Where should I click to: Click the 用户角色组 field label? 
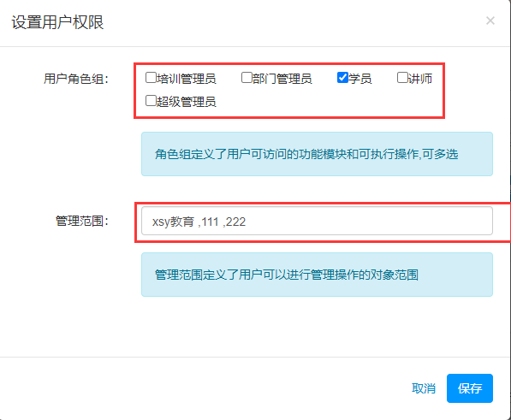pos(76,79)
